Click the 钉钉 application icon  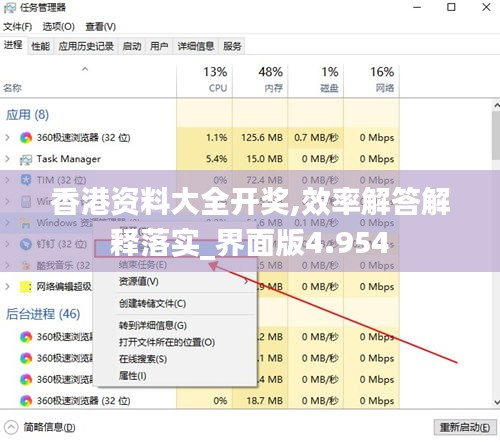[x=26, y=244]
